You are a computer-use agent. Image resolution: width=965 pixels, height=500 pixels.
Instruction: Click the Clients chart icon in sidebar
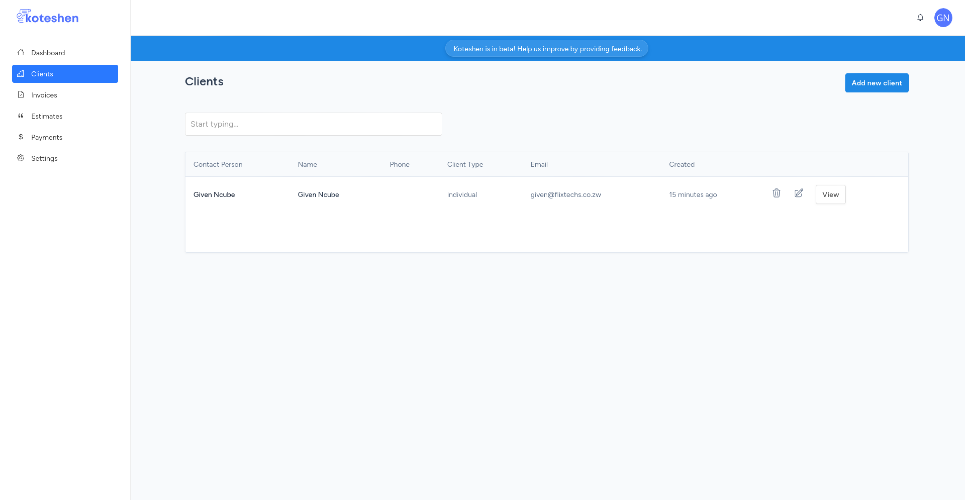[21, 74]
